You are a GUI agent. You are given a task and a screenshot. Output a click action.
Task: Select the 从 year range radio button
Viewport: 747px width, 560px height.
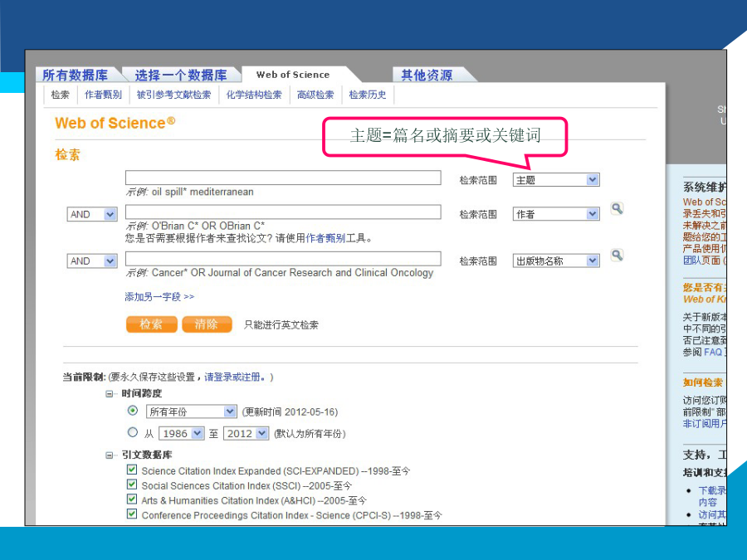[133, 432]
